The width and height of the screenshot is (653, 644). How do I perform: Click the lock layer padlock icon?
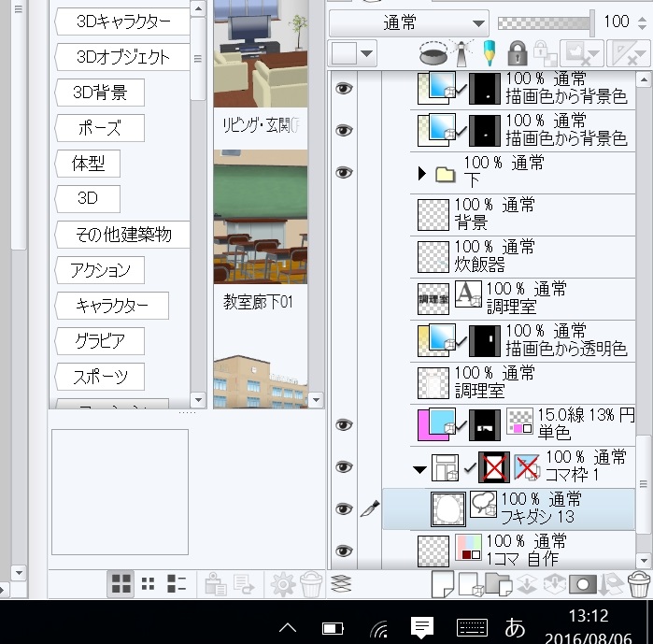(x=517, y=52)
